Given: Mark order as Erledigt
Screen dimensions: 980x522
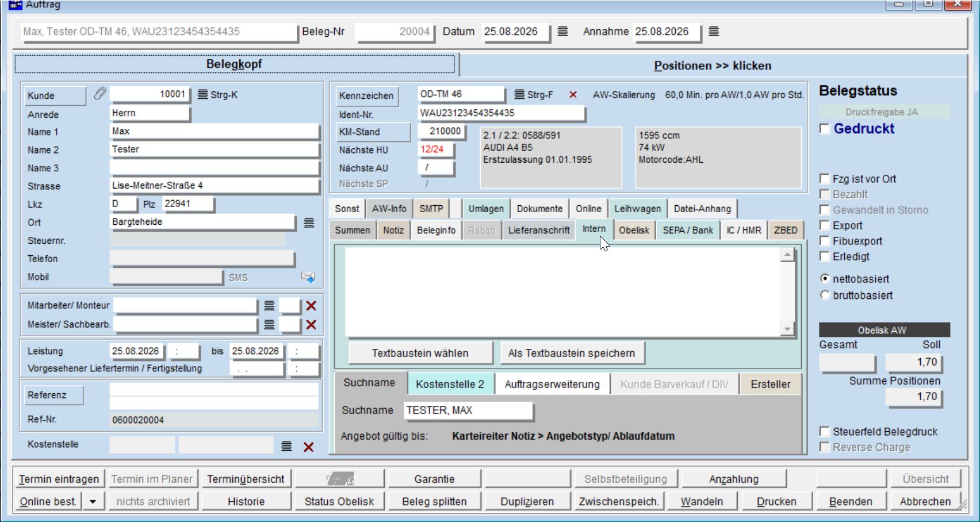Looking at the screenshot, I should coord(825,256).
